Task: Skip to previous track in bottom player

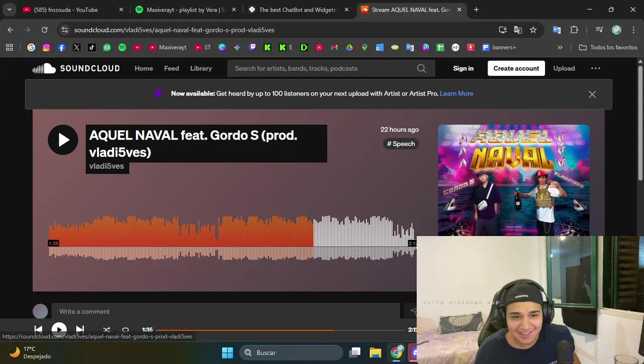Action: [38, 330]
